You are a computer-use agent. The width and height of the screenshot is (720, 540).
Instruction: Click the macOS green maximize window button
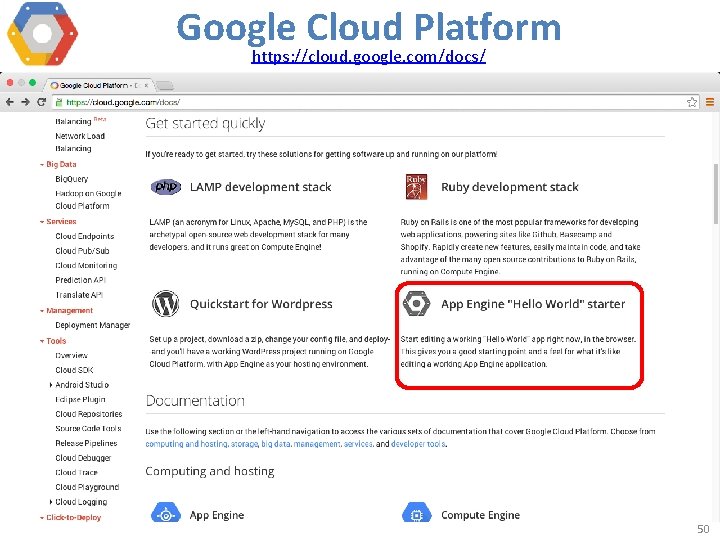[x=32, y=83]
